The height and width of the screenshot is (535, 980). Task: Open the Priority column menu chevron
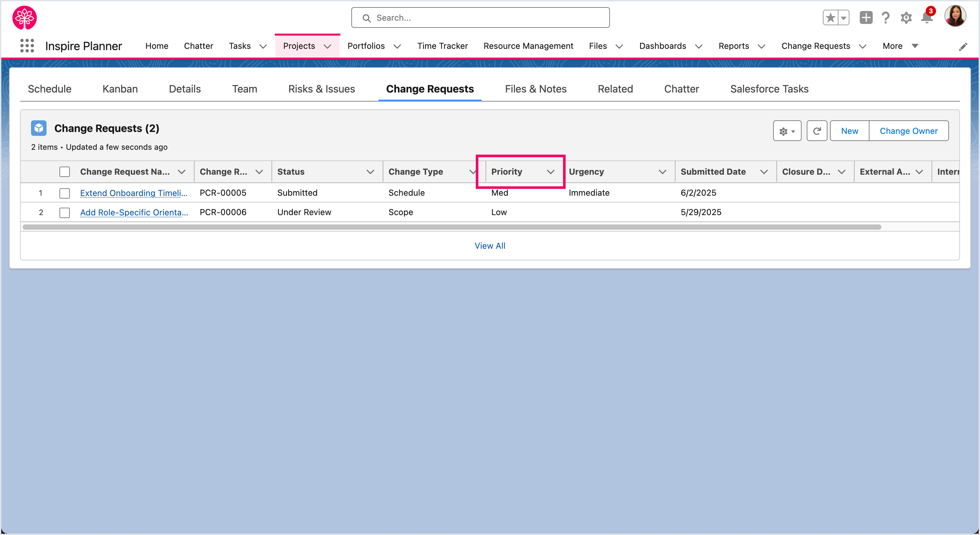[550, 172]
